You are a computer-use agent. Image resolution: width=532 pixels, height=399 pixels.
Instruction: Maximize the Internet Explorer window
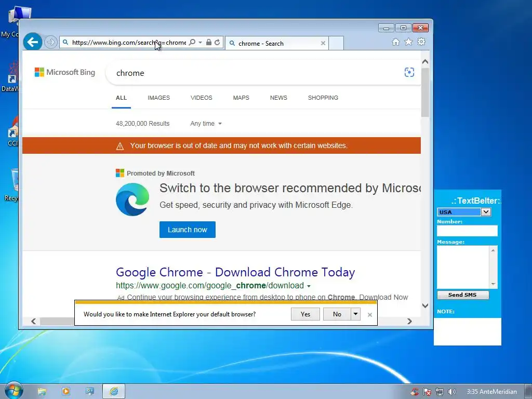(403, 28)
